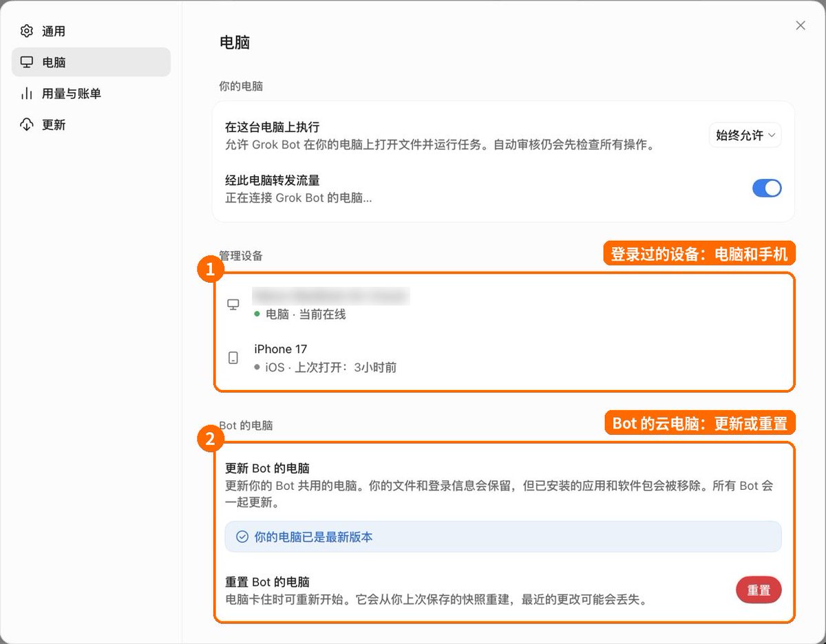Click 正在连接 Grok Bot 的电脑 status text

click(298, 198)
